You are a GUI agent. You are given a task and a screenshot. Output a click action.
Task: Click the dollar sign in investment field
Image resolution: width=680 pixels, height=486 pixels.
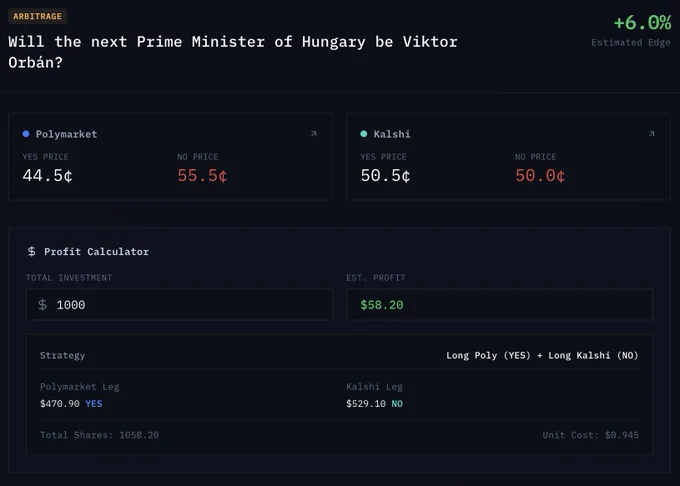pos(42,305)
